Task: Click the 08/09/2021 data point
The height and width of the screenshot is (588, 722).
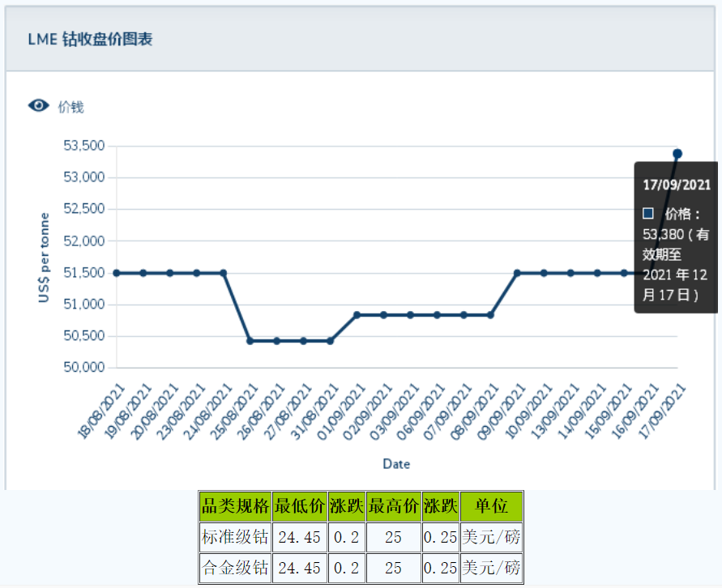Action: click(490, 314)
